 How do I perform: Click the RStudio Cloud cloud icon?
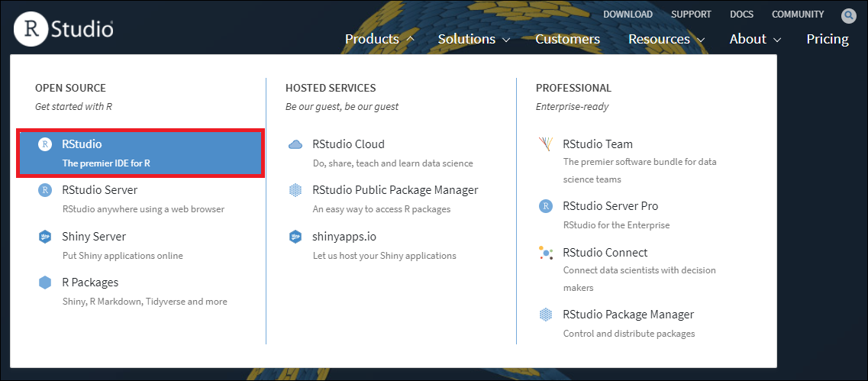[x=295, y=144]
